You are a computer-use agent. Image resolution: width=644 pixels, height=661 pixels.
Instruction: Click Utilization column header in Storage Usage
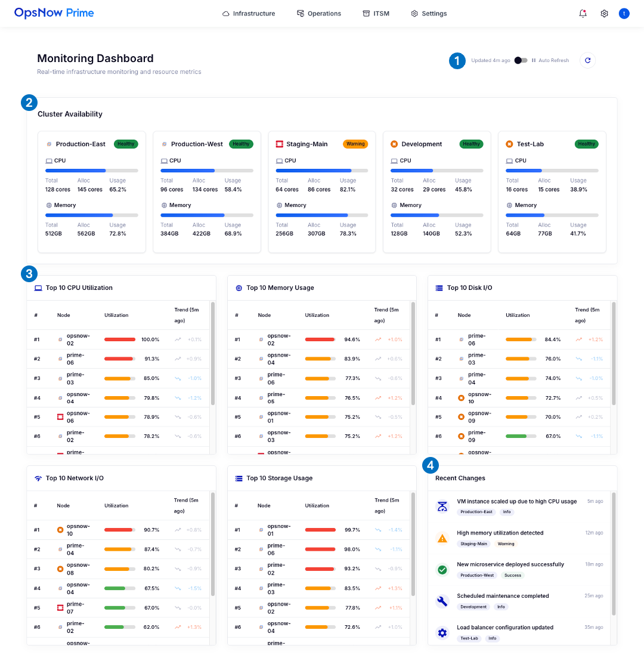[317, 505]
